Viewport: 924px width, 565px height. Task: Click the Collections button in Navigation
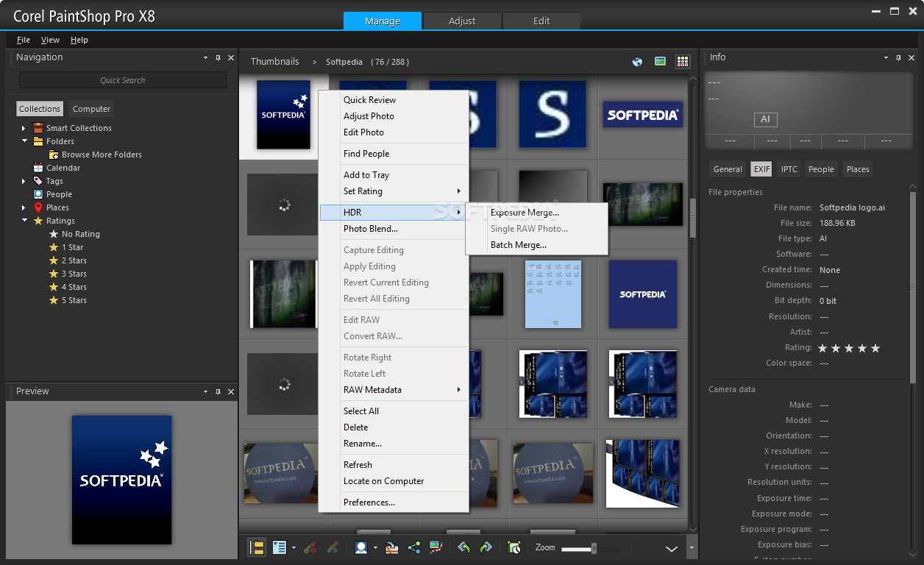click(40, 109)
